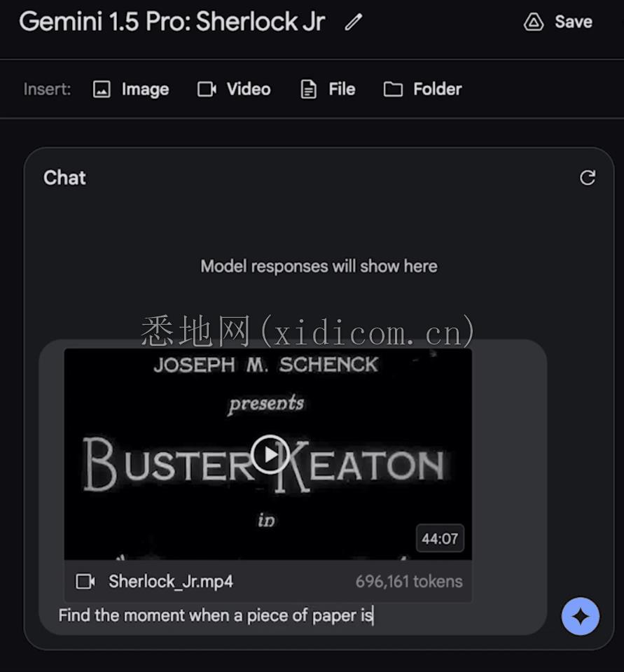Click the Drive icon beside Save

[x=534, y=22]
